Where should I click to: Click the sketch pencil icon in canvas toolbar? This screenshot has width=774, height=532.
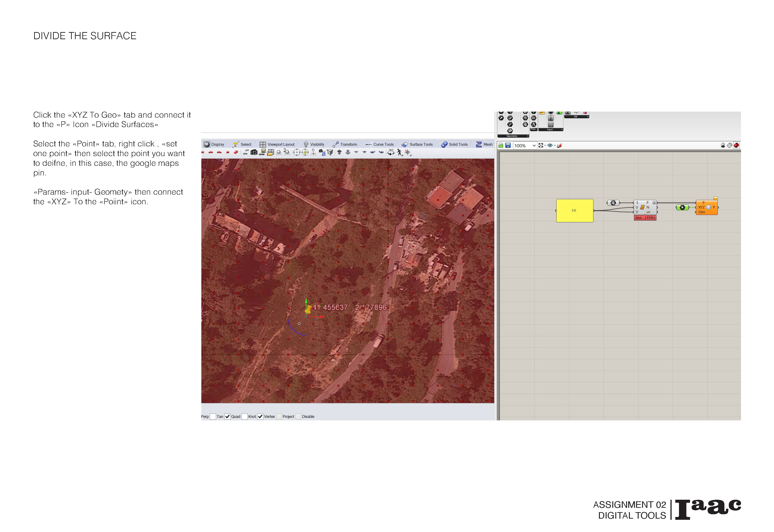[559, 145]
